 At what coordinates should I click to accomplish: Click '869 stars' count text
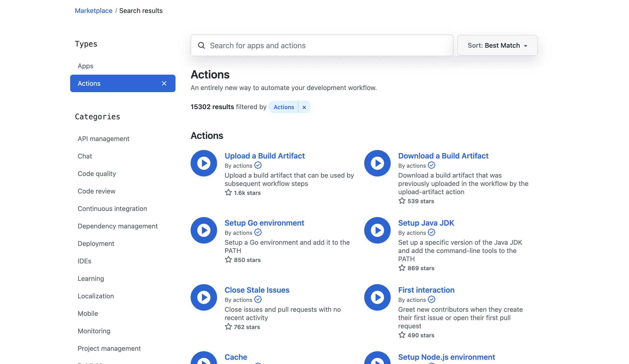[421, 268]
